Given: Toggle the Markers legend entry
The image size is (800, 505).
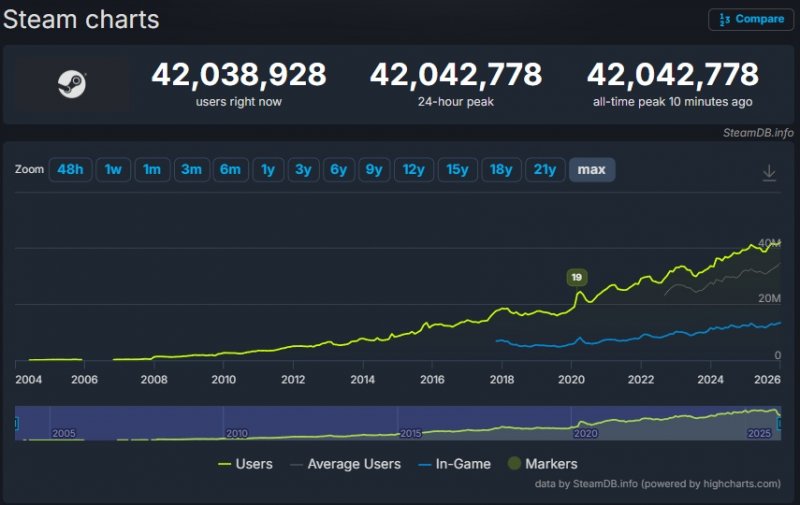Looking at the screenshot, I should click(543, 464).
